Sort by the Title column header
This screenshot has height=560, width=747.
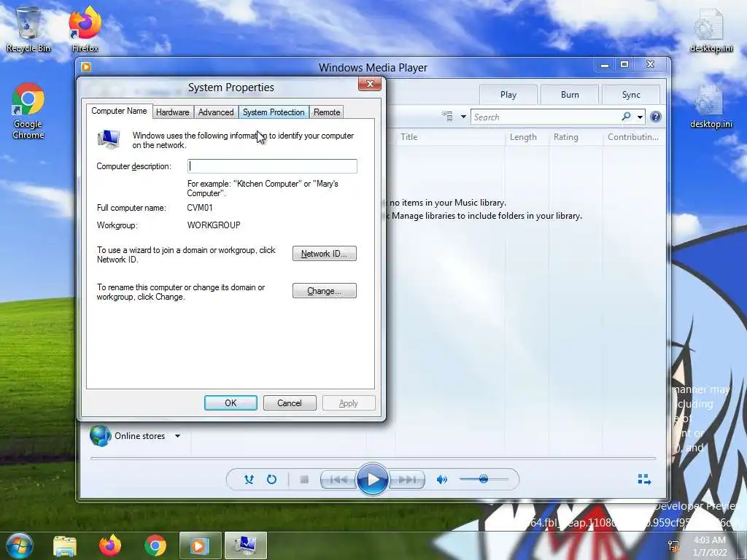pyautogui.click(x=409, y=136)
